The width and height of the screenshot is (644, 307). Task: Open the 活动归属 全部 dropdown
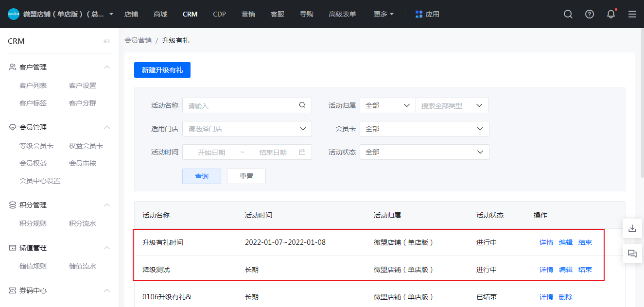pos(387,105)
